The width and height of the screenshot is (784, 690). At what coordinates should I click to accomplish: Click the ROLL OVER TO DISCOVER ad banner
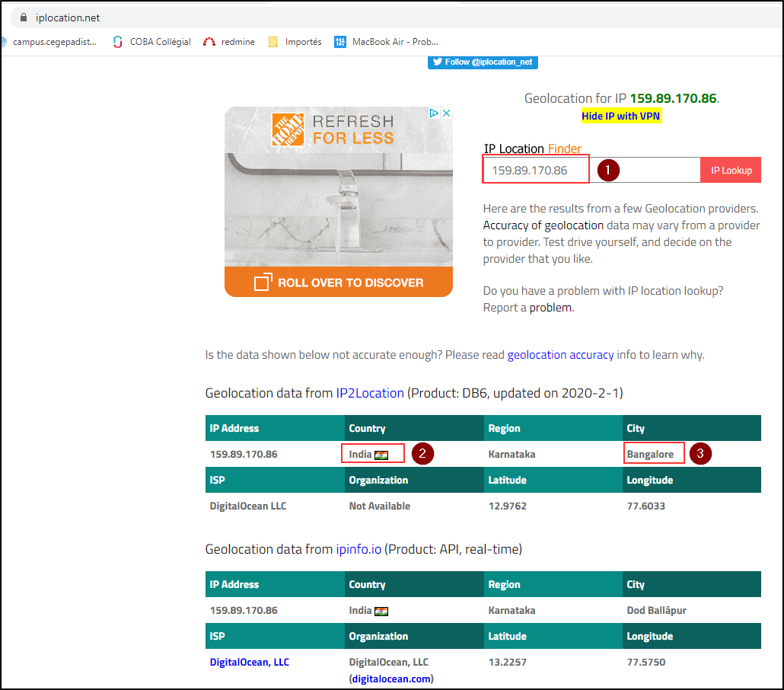click(339, 283)
